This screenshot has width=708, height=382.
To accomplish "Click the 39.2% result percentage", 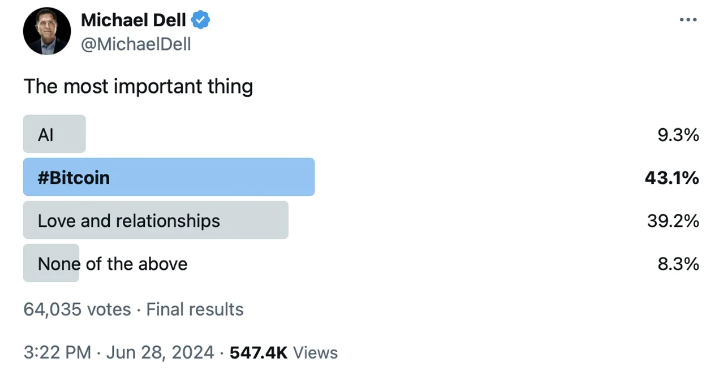I will point(673,221).
